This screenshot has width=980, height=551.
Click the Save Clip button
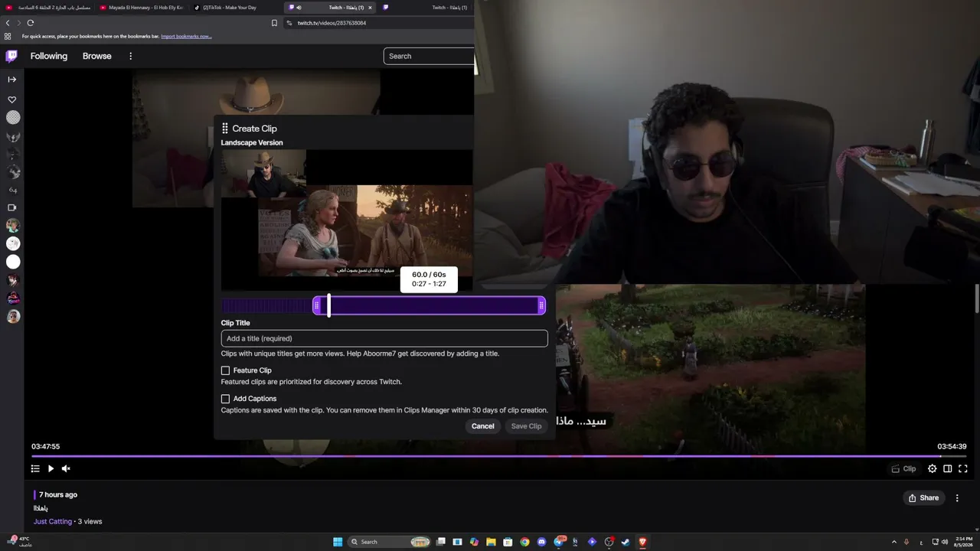[527, 426]
